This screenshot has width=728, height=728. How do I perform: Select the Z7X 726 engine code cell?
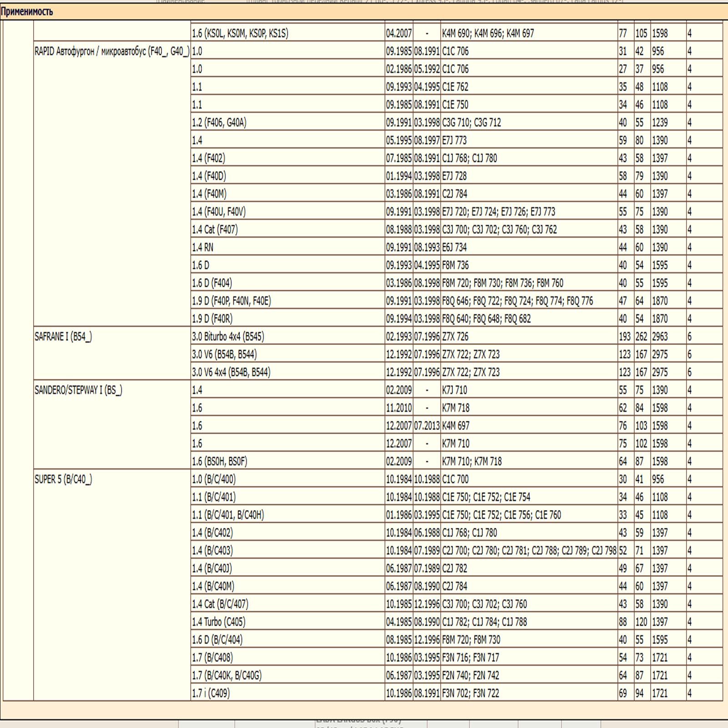point(455,337)
